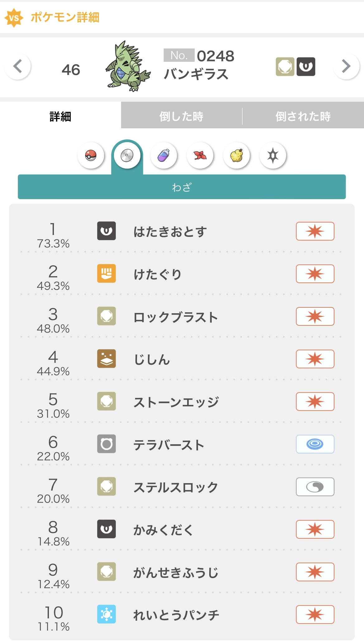364x644 pixels.
Task: Select the move disc (わざ) category icon
Action: click(127, 155)
